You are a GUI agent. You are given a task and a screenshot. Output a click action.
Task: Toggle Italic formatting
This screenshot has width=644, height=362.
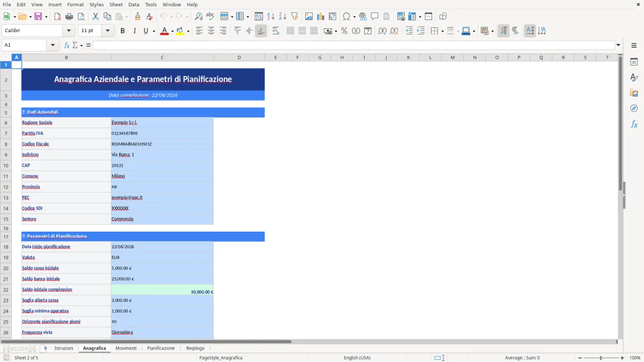point(134,31)
